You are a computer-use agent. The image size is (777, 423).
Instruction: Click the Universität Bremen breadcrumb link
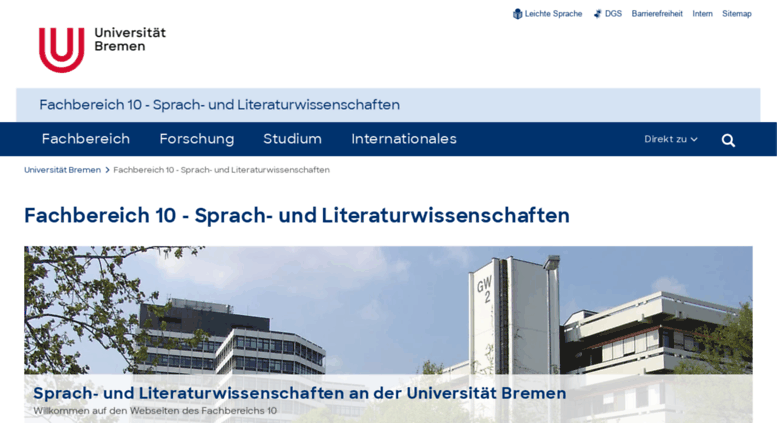[62, 170]
